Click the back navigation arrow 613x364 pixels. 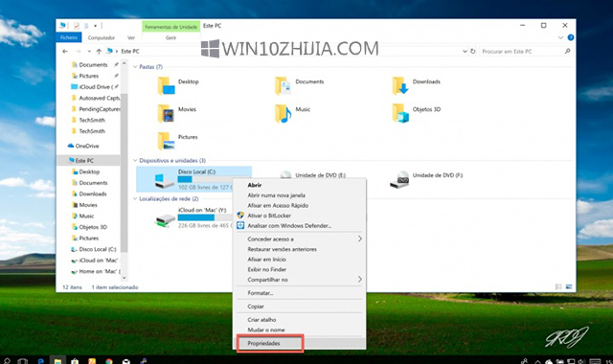point(65,51)
